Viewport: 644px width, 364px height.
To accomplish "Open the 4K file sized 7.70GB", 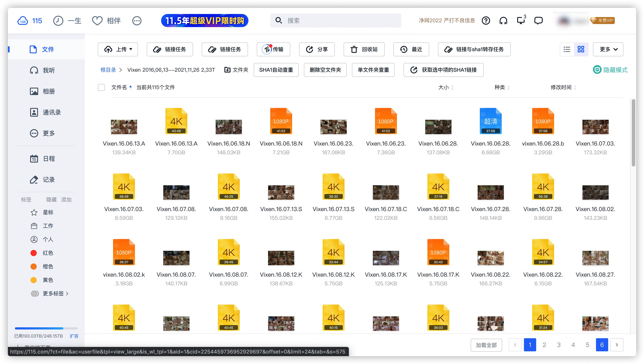I will (176, 121).
